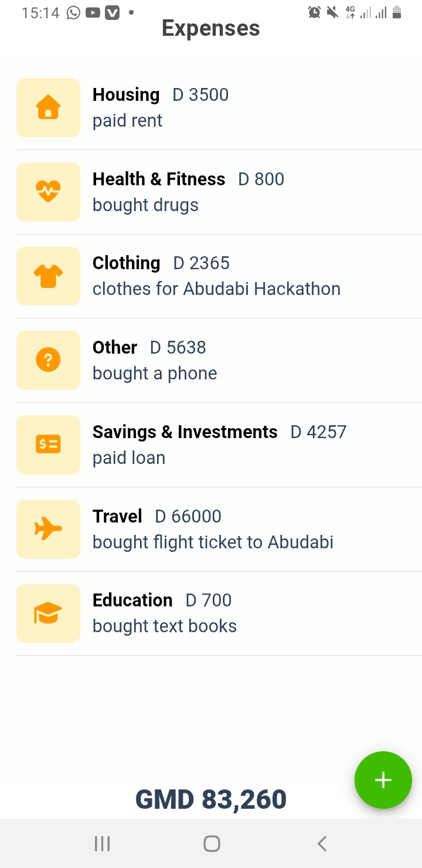The image size is (422, 868).
Task: Tap the Expenses page title
Action: point(211,28)
